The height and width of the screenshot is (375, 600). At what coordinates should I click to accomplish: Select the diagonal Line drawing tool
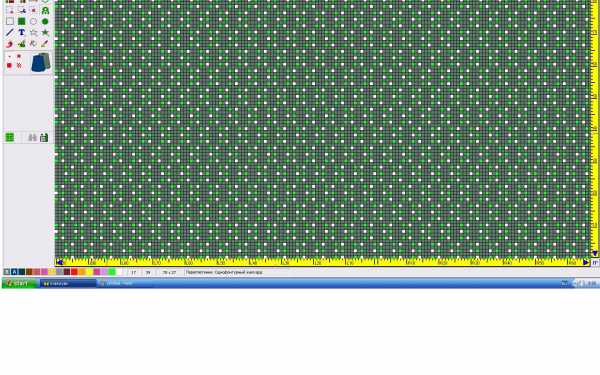point(10,33)
